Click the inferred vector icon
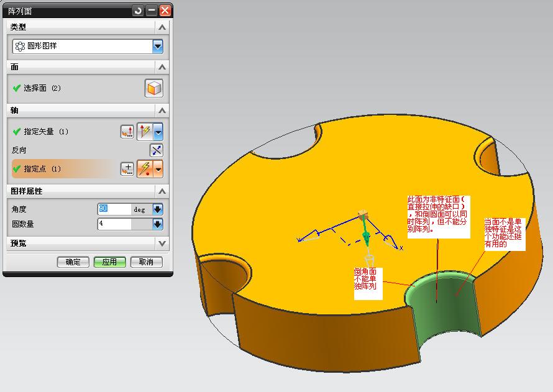 (x=145, y=132)
